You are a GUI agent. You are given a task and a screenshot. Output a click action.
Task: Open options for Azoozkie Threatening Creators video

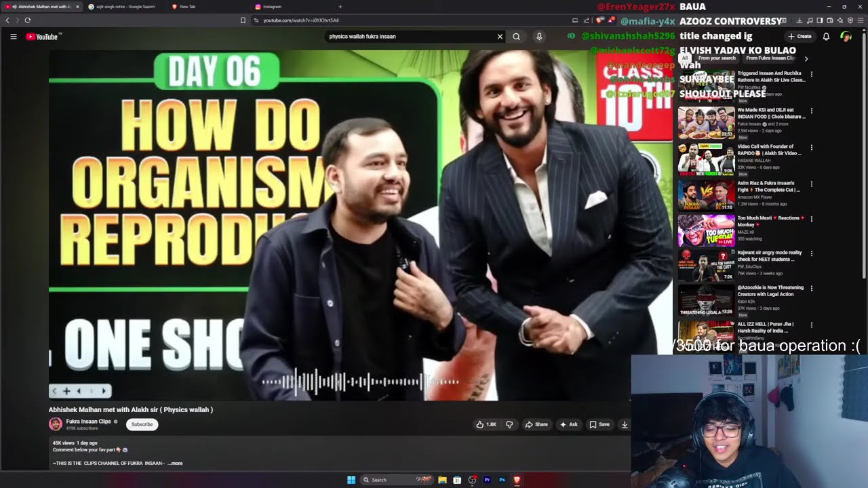click(812, 288)
